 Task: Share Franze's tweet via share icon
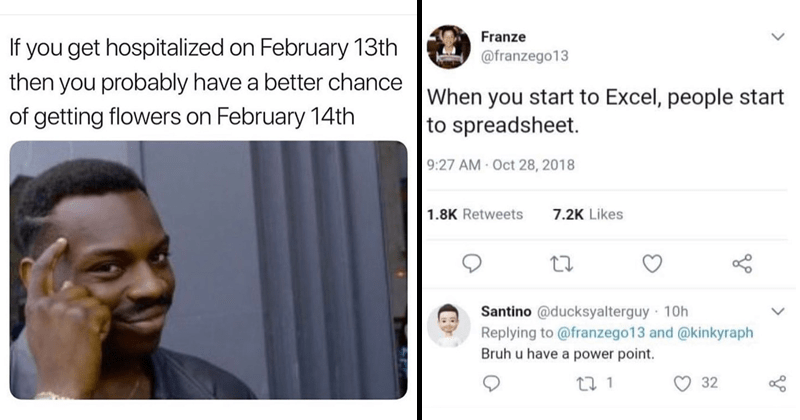coord(742,263)
